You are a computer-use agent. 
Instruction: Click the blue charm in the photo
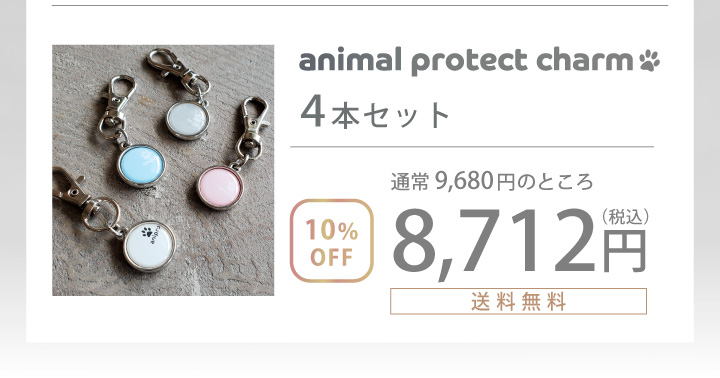pyautogui.click(x=141, y=165)
